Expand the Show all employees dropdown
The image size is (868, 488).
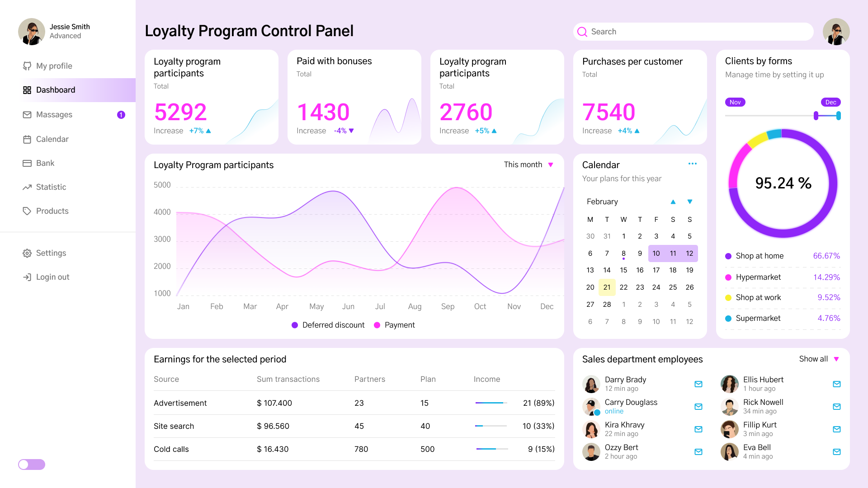(x=819, y=359)
